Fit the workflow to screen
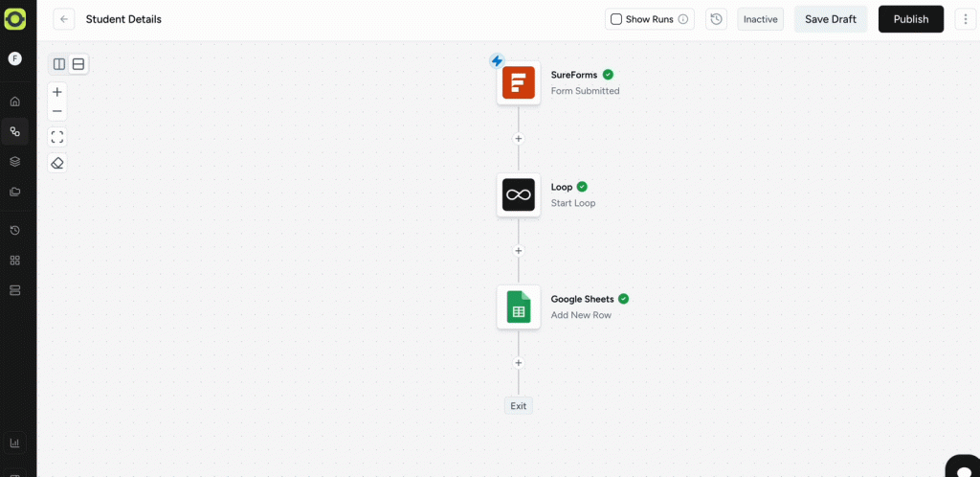Screen dimensions: 980x477 click(57, 137)
